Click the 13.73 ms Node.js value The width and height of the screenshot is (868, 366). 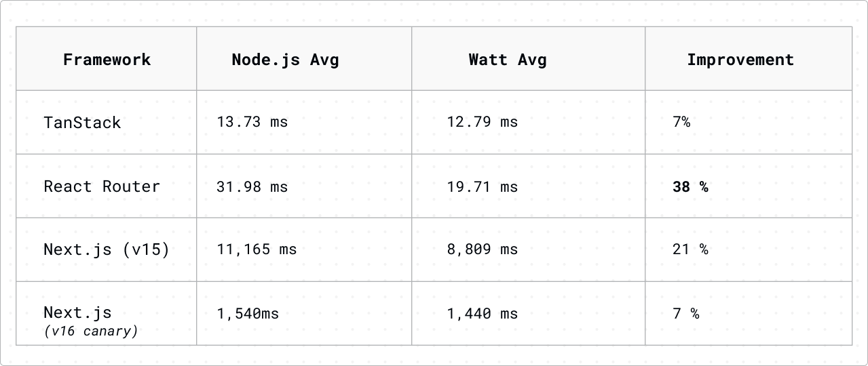click(x=252, y=123)
